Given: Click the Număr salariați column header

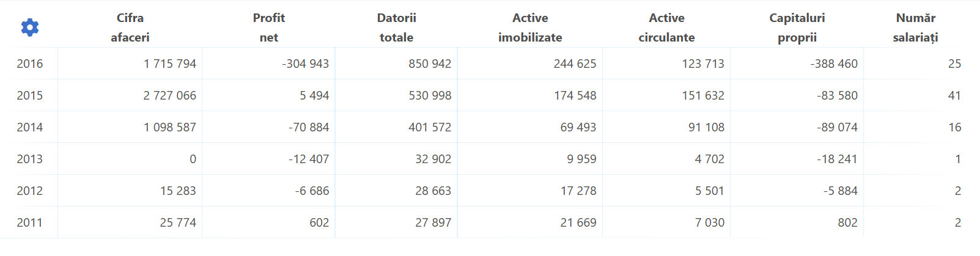Looking at the screenshot, I should (x=916, y=27).
